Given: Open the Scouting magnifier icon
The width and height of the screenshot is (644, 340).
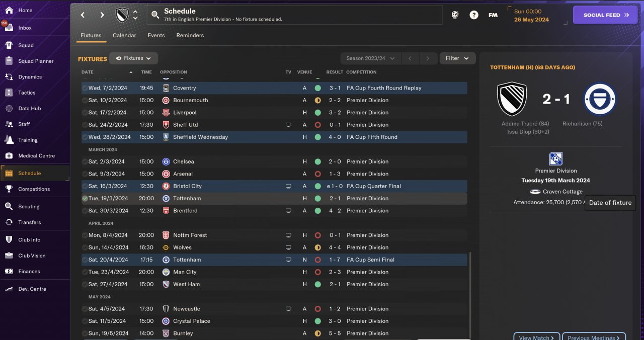Looking at the screenshot, I should coord(9,206).
